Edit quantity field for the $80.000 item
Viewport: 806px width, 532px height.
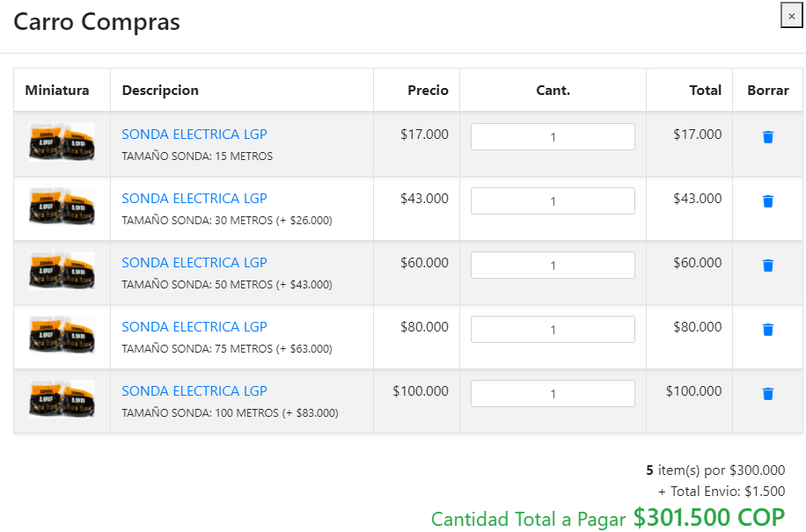click(553, 329)
